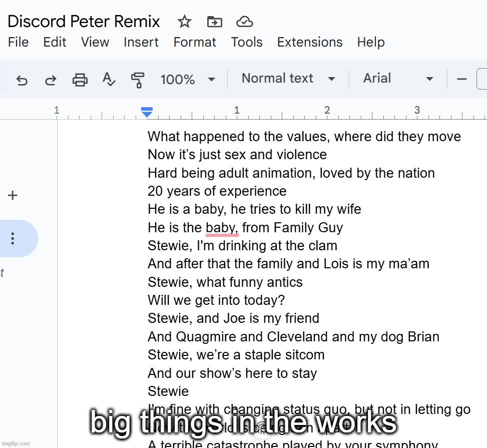The image size is (487, 448).
Task: Add a tab with the plus icon
Action: coord(13,195)
